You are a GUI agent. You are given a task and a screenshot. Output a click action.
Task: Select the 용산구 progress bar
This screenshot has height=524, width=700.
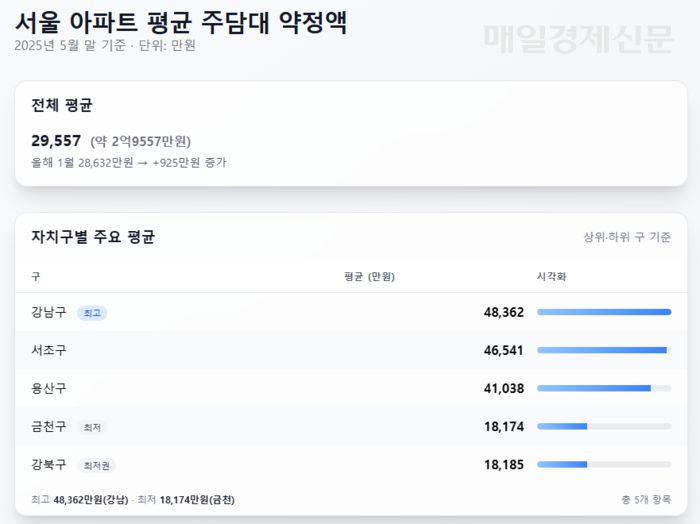tap(604, 388)
